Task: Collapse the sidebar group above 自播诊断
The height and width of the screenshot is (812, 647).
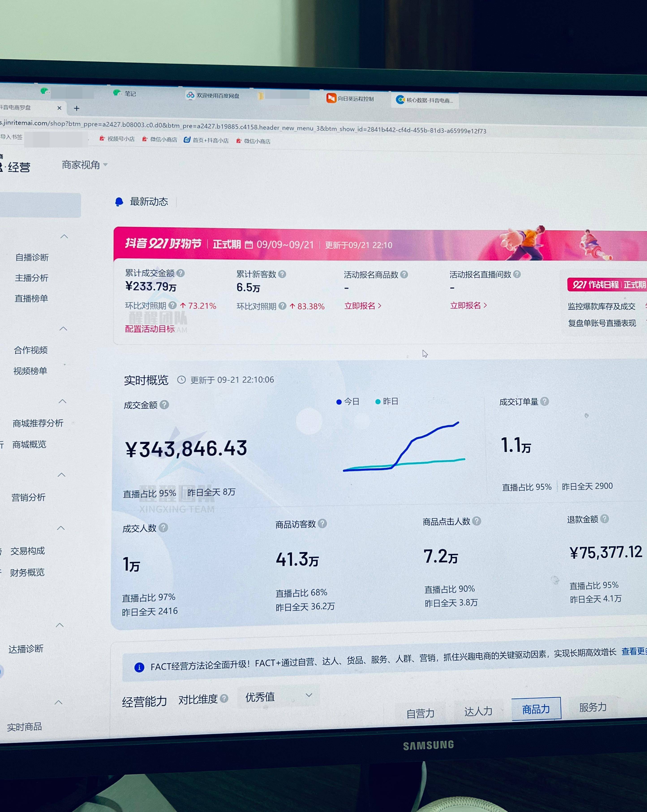Action: (64, 237)
